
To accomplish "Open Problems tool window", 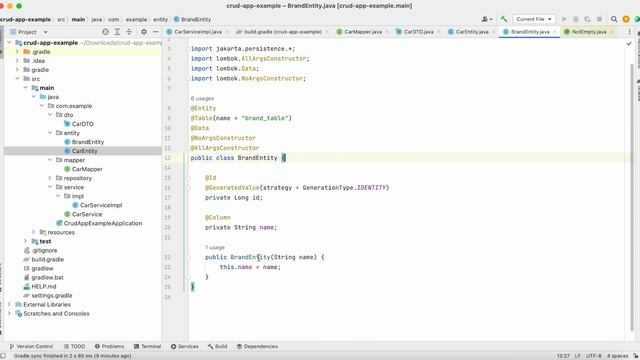I will (x=109, y=346).
